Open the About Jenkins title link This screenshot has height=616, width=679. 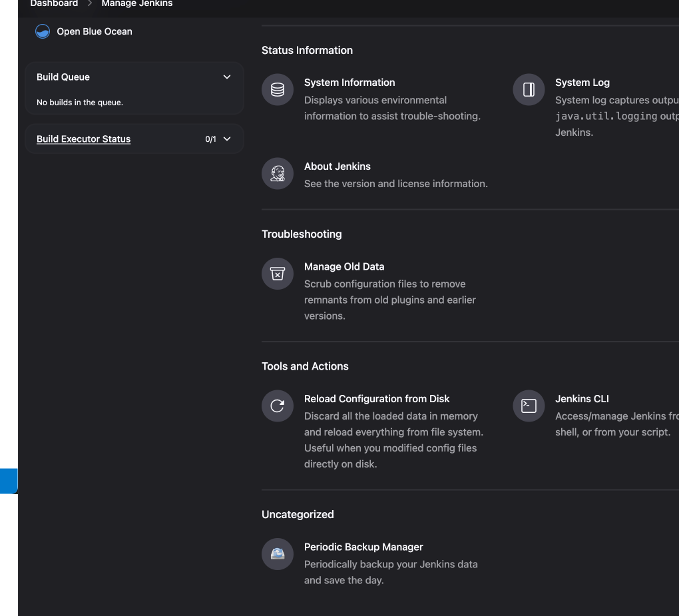point(338,166)
